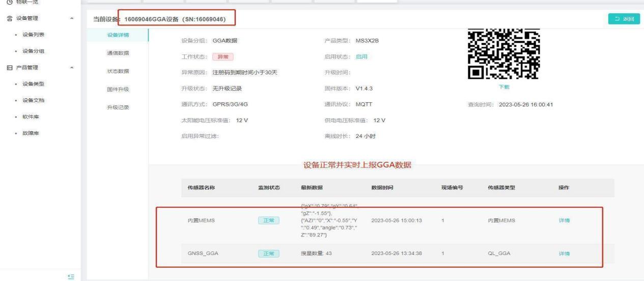Switch to the 状态数据 tab

click(x=118, y=71)
